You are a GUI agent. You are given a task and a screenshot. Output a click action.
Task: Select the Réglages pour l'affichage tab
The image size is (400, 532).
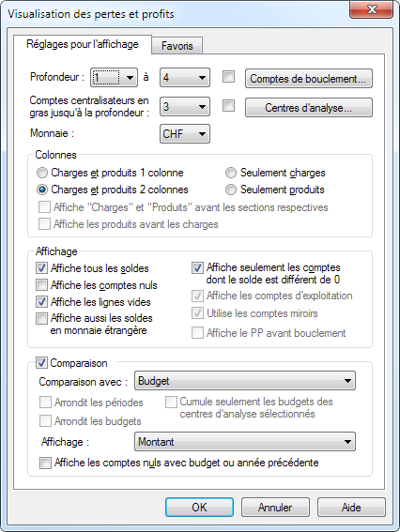[83, 44]
